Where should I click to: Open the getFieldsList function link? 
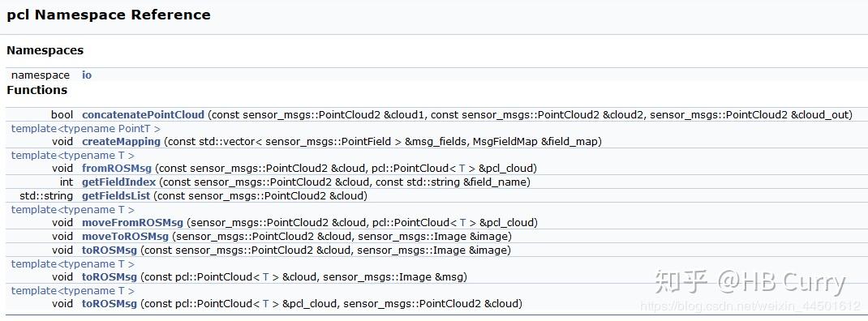click(x=116, y=195)
